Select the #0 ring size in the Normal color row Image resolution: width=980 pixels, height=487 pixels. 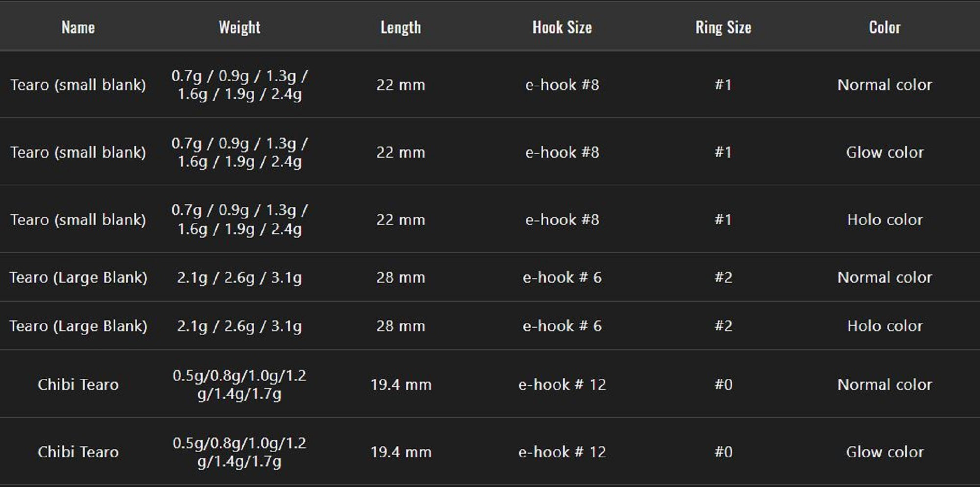(x=723, y=385)
